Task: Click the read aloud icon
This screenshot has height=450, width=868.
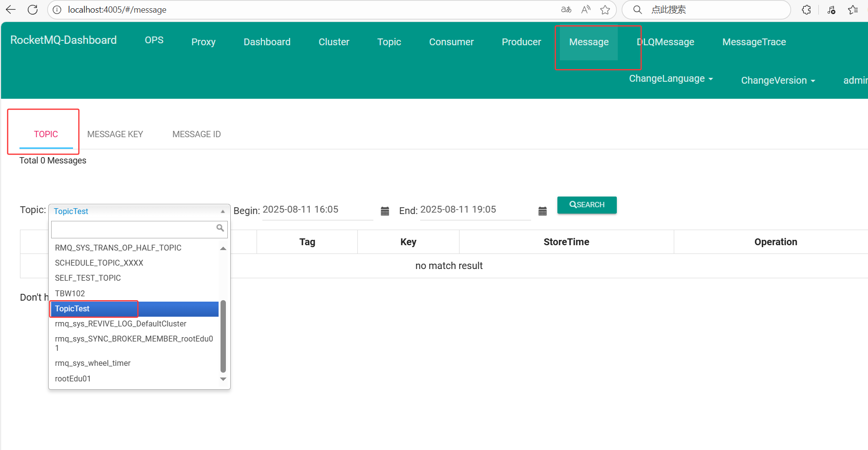Action: click(586, 10)
